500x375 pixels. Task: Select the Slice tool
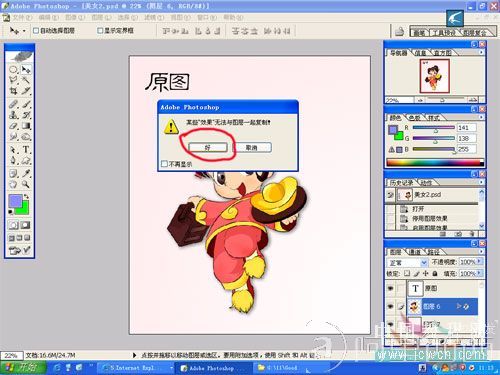pos(26,90)
